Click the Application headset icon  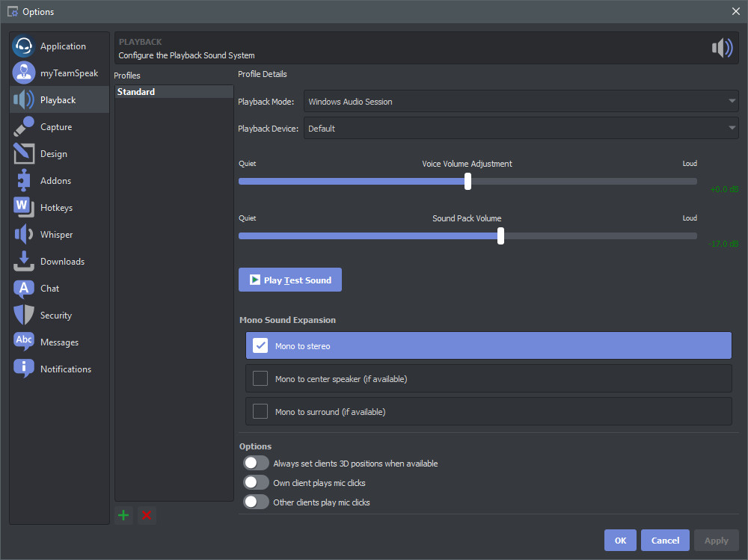tap(23, 46)
